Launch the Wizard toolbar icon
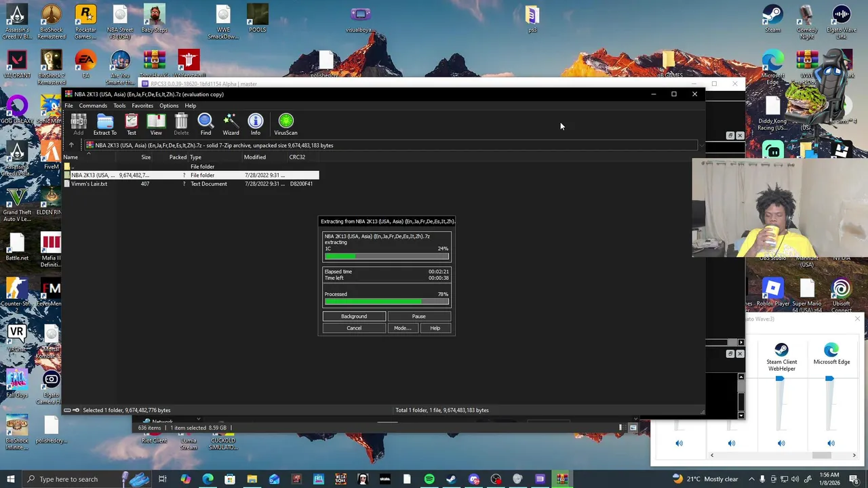This screenshot has height=488, width=868. [231, 125]
